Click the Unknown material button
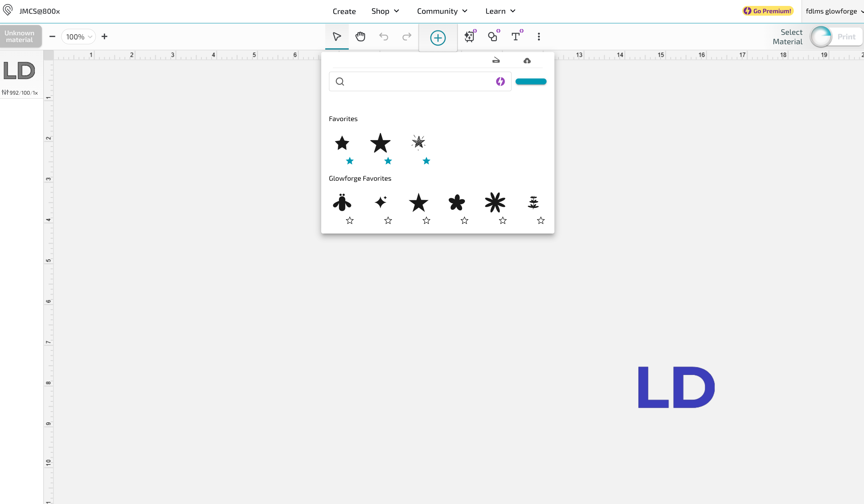 pos(21,36)
